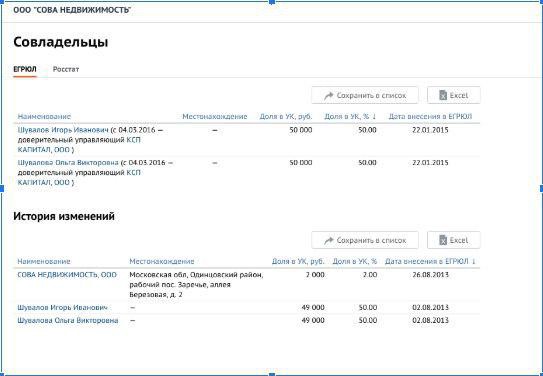Click the sort arrow next to Дата внесения в ЕГРЮЛ in the history table
543x376 pixels.
click(x=473, y=261)
